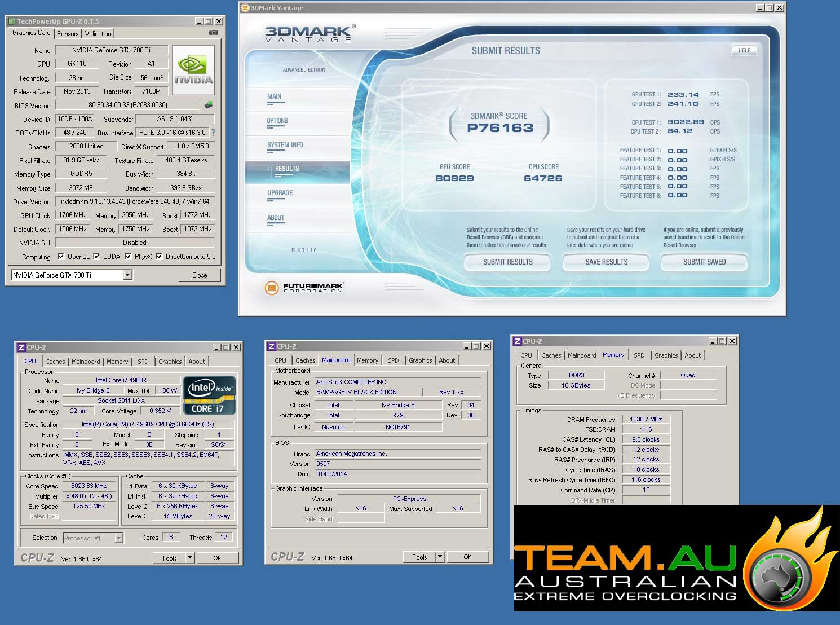840x625 pixels.
Task: Click the CPU score value 64726
Action: [543, 178]
